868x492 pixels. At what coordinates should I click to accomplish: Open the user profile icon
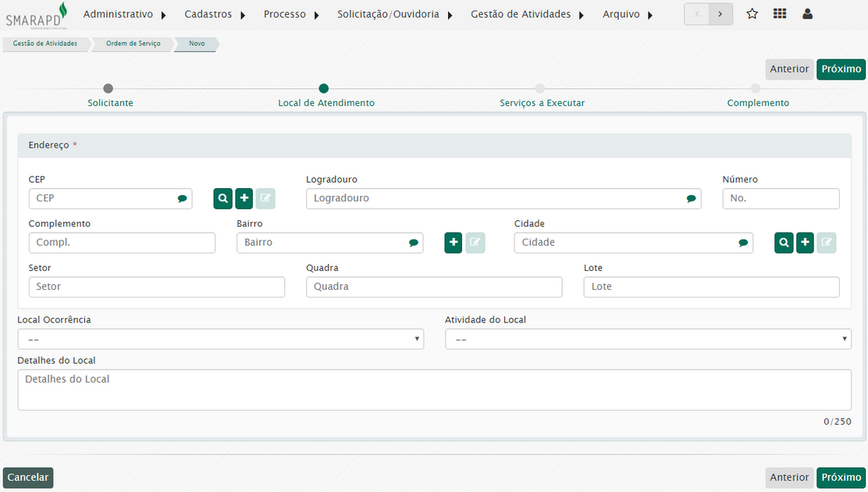coord(807,14)
